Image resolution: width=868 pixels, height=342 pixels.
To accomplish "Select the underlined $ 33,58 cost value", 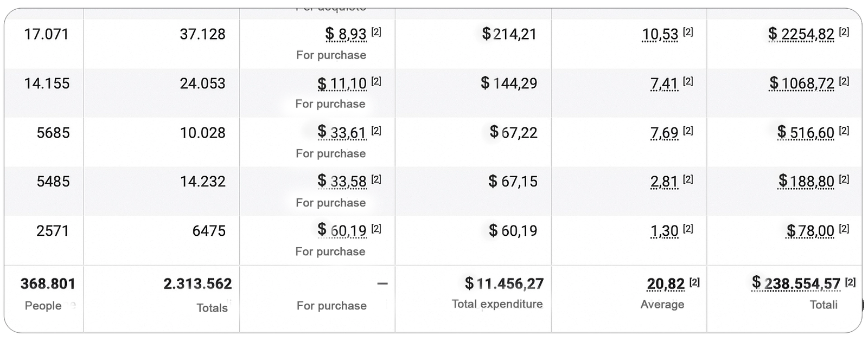I will 342,182.
